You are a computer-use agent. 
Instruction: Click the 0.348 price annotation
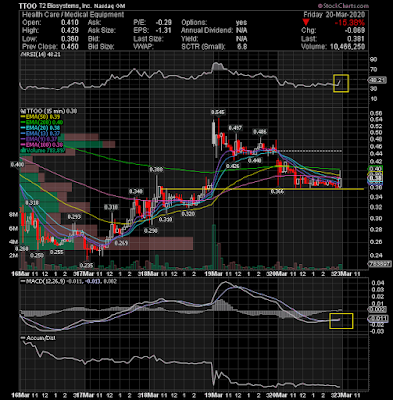click(136, 191)
